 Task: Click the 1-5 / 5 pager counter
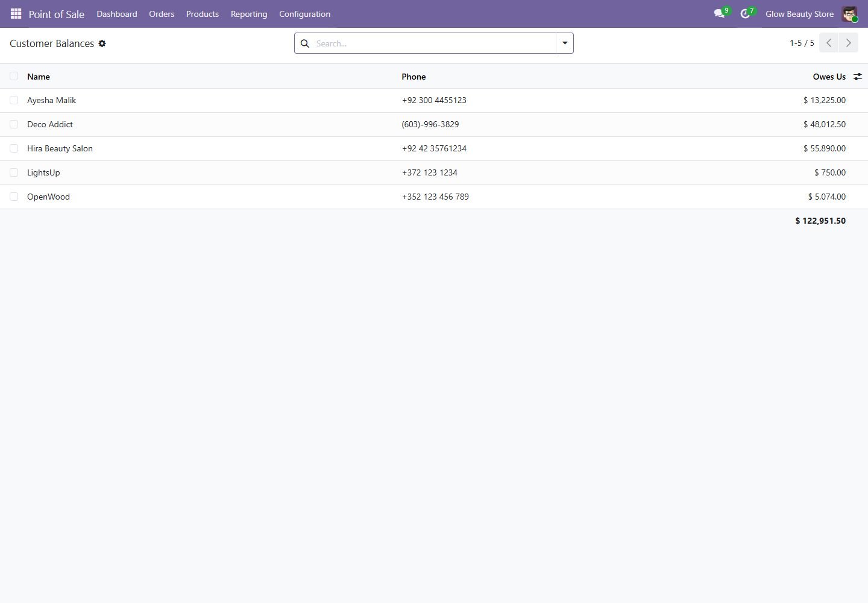coord(802,43)
